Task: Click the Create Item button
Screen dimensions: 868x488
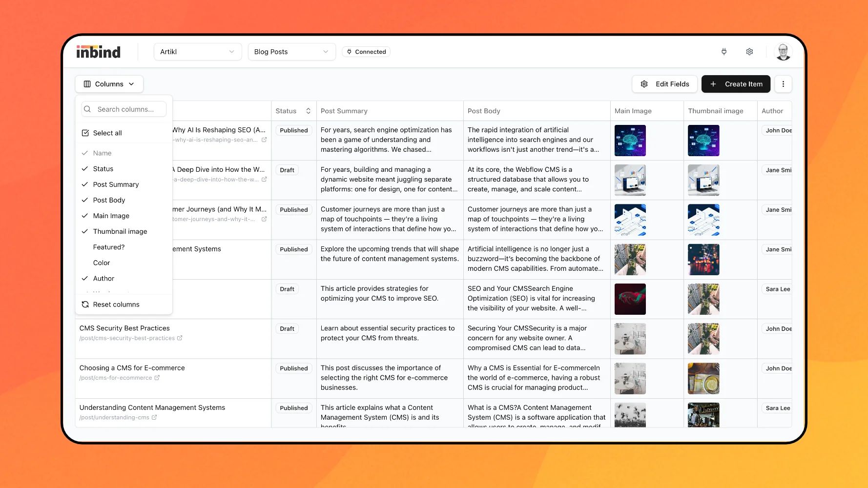Action: [736, 84]
